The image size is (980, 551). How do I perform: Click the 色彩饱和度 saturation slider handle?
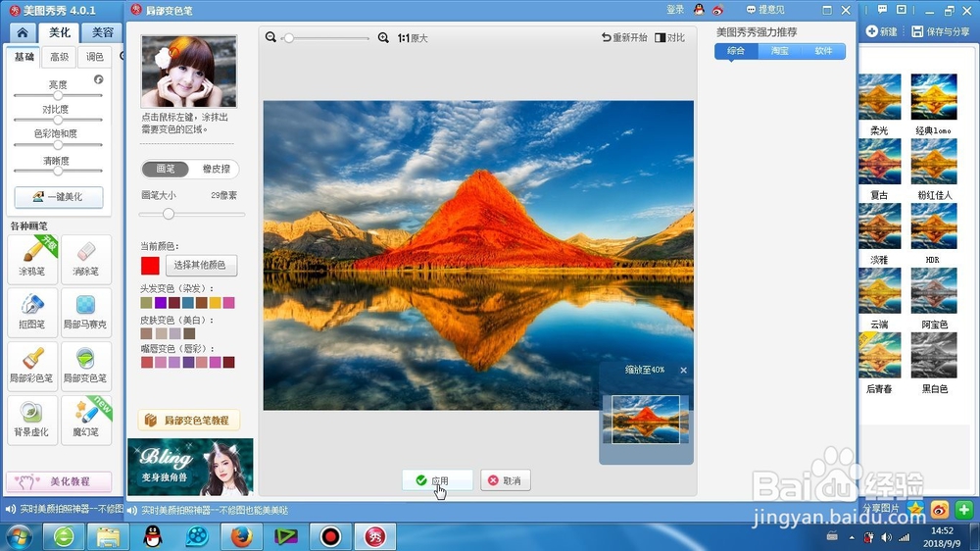point(58,144)
